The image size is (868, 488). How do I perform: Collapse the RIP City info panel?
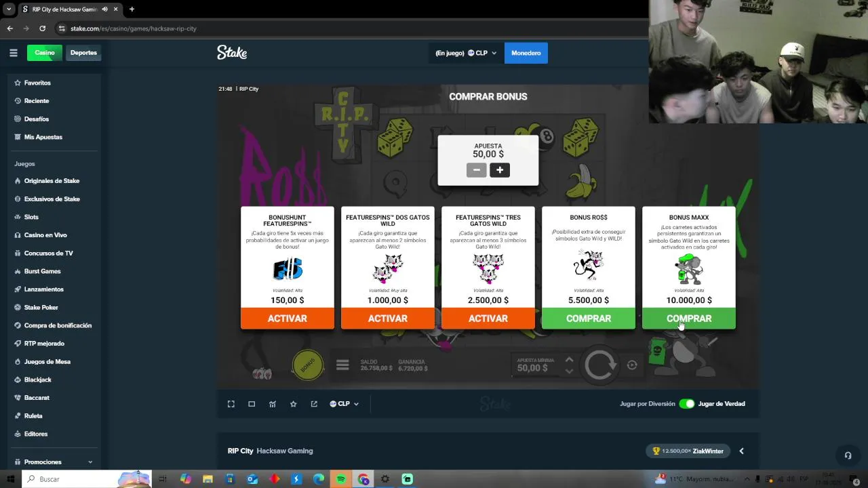click(x=741, y=451)
